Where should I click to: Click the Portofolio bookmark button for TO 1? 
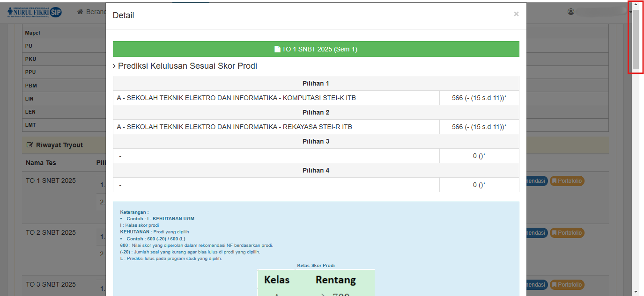[x=567, y=181]
